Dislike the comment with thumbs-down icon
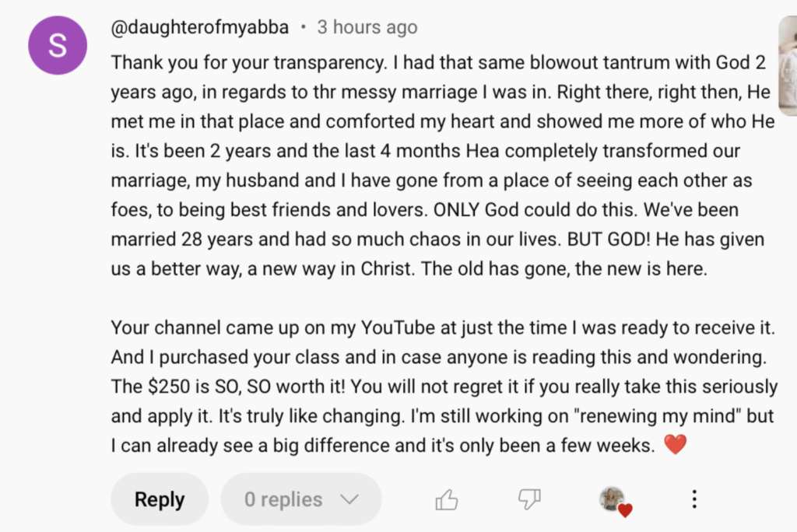This screenshot has width=797, height=532. [529, 499]
